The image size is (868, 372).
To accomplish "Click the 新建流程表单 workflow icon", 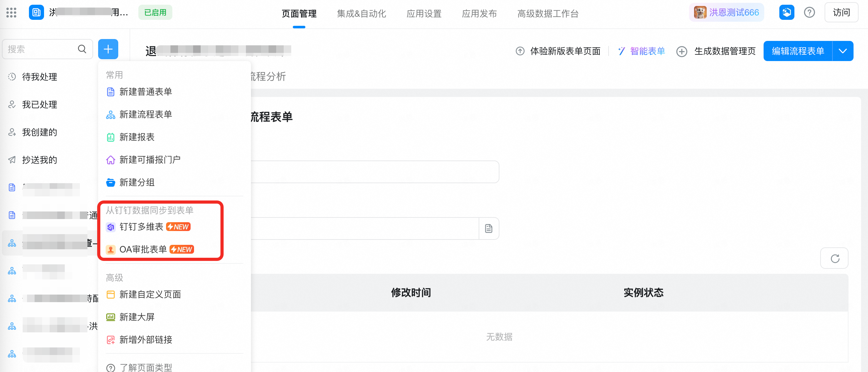I will 110,114.
